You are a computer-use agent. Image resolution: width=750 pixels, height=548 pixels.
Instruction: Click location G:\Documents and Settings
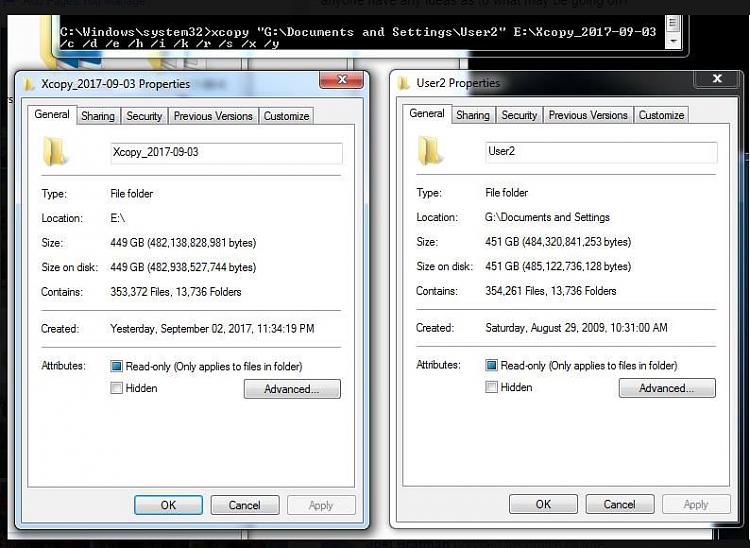[x=547, y=218]
